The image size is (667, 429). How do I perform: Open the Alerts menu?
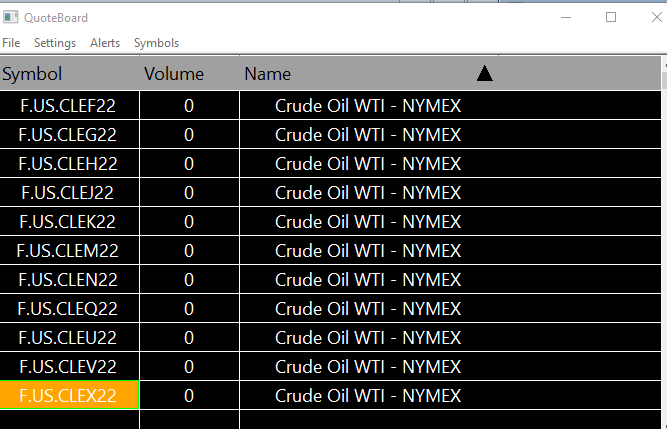click(105, 43)
